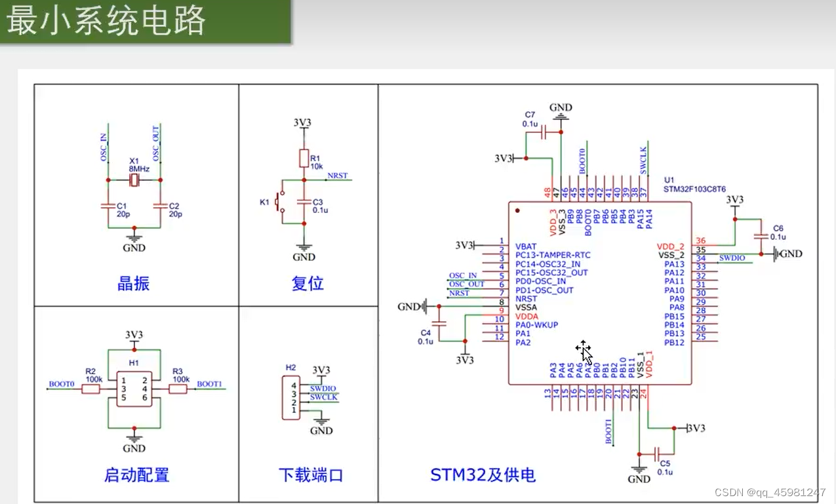Click the VBAT pin name
This screenshot has height=504, width=836.
(526, 246)
